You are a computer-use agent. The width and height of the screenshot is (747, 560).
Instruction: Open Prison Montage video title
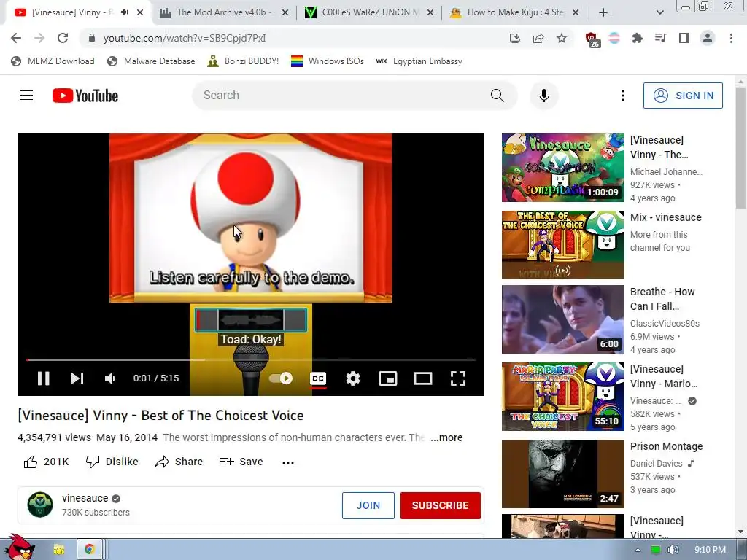coord(666,446)
